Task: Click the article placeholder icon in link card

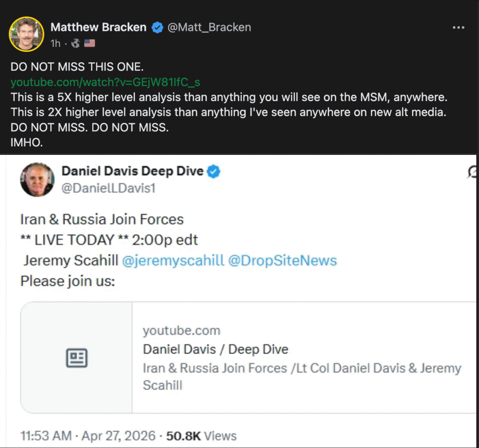Action: [x=76, y=358]
